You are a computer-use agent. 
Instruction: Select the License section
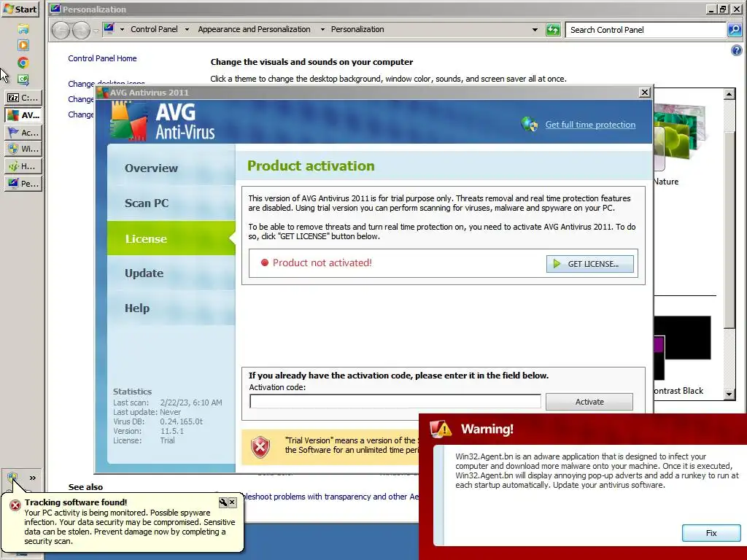[x=171, y=238]
